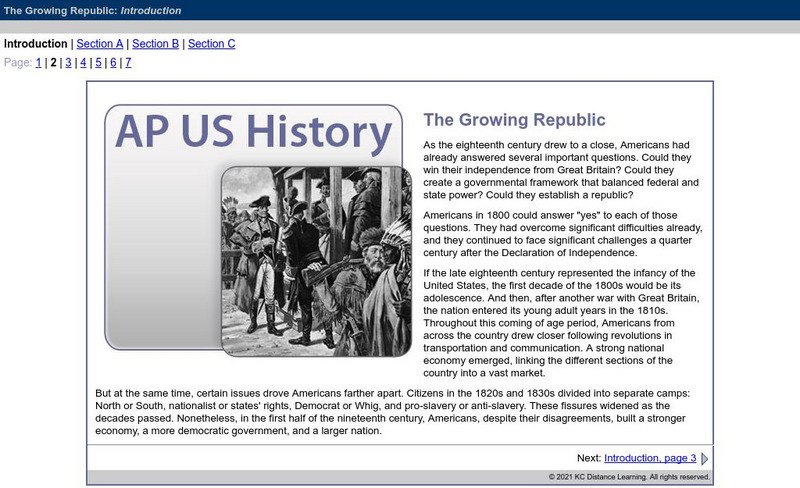Go to page 4
800x488 pixels.
pos(83,63)
